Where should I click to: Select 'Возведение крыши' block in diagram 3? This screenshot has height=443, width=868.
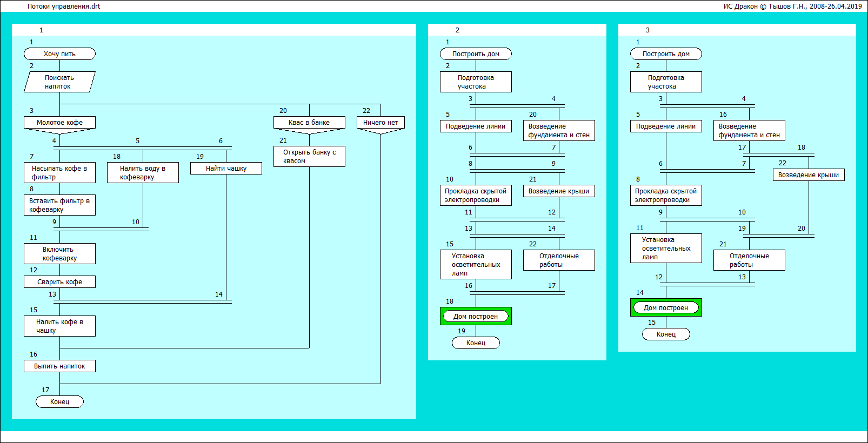pyautogui.click(x=809, y=175)
